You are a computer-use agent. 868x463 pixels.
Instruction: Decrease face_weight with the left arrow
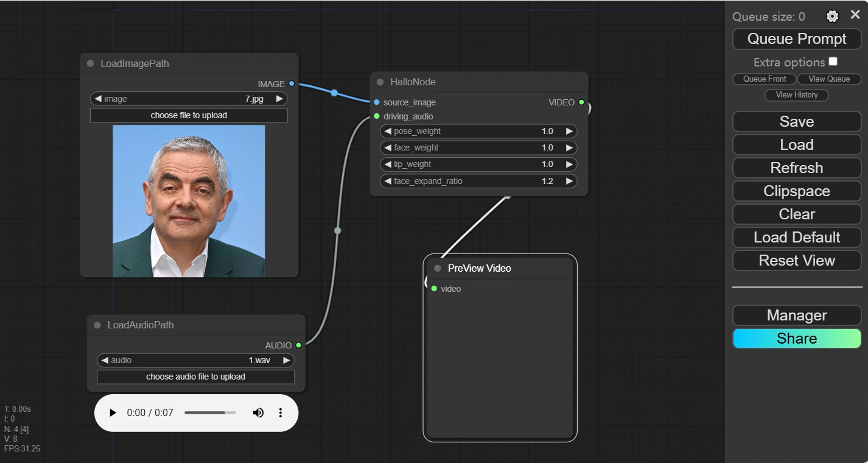click(387, 147)
